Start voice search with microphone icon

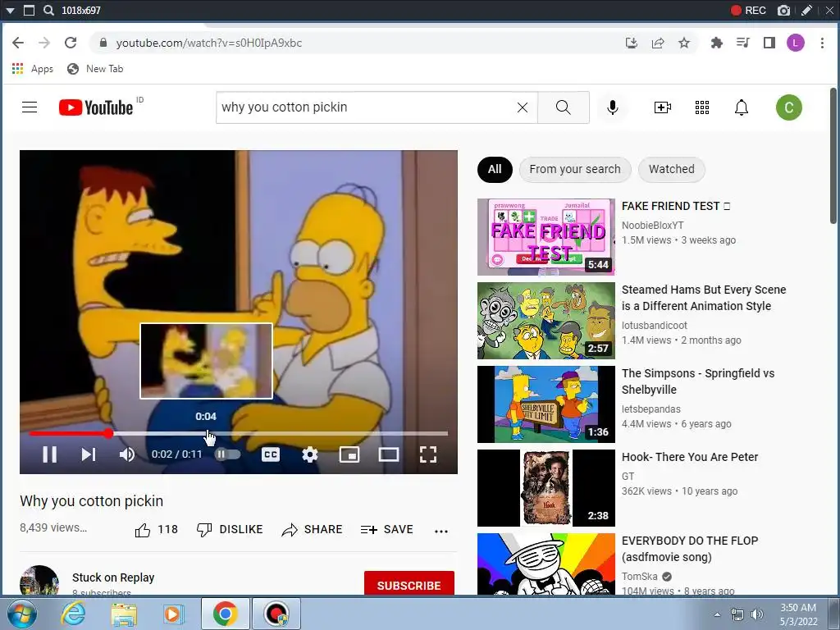click(x=612, y=107)
